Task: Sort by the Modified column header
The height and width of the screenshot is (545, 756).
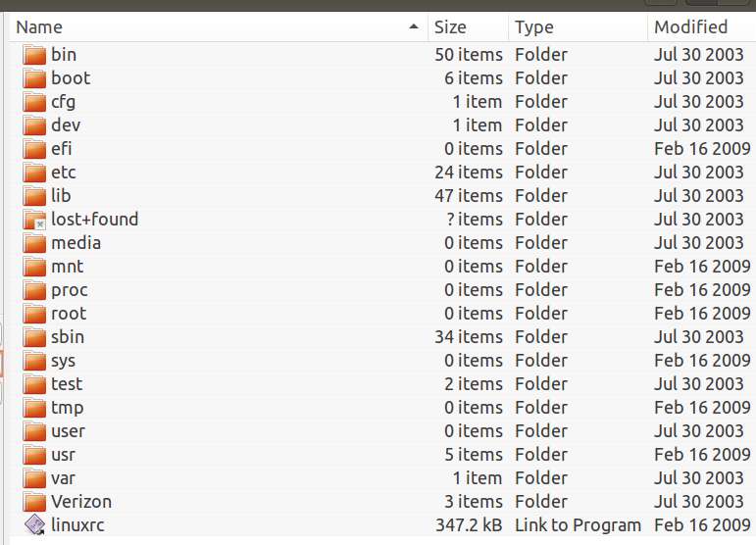Action: [702, 27]
